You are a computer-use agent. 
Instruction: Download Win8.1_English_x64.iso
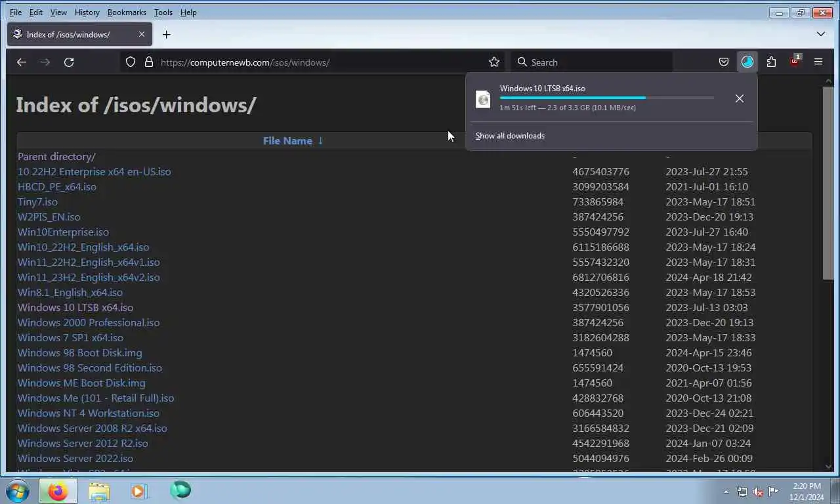70,292
